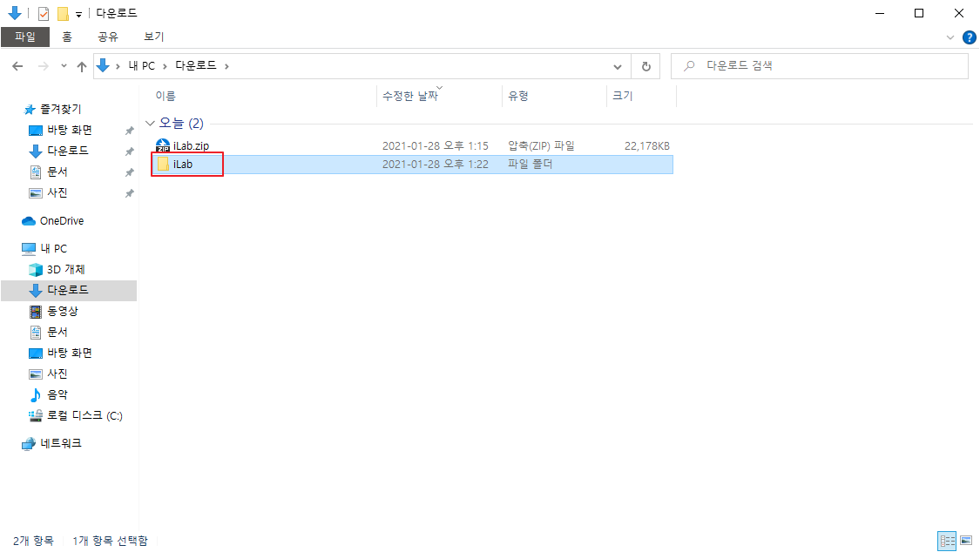Go back with the back arrow
980x552 pixels.
(x=17, y=66)
